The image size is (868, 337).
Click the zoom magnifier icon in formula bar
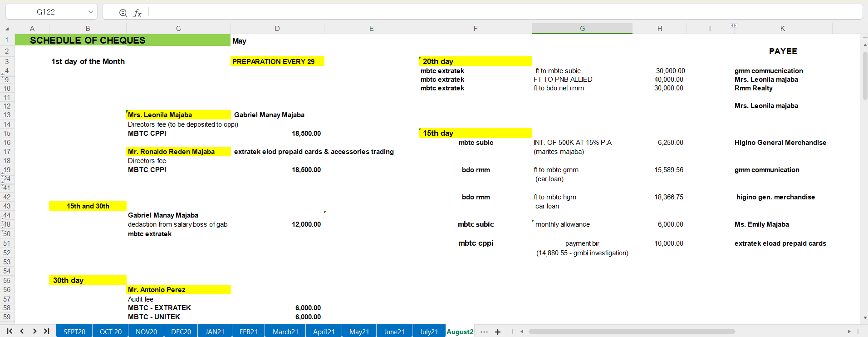coord(123,13)
